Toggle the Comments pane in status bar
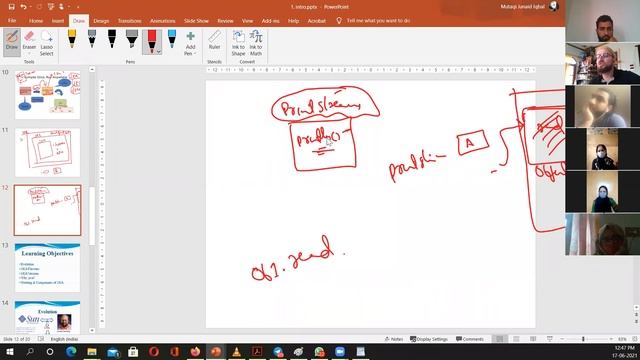Screen dimensions: 640x360 click(x=470, y=339)
